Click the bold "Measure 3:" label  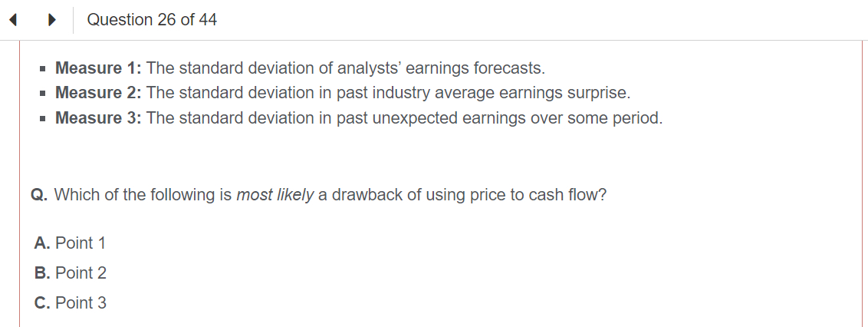tap(99, 118)
